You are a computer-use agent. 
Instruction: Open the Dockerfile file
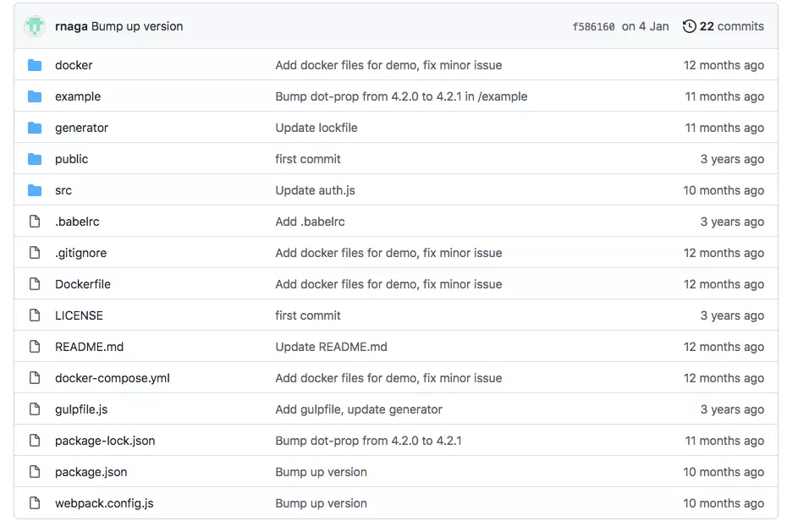point(83,284)
